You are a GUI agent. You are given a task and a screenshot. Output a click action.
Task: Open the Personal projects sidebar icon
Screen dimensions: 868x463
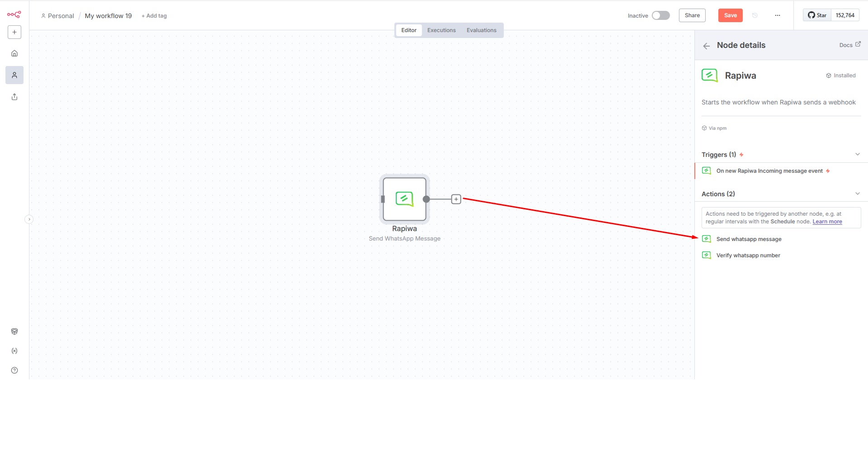14,75
